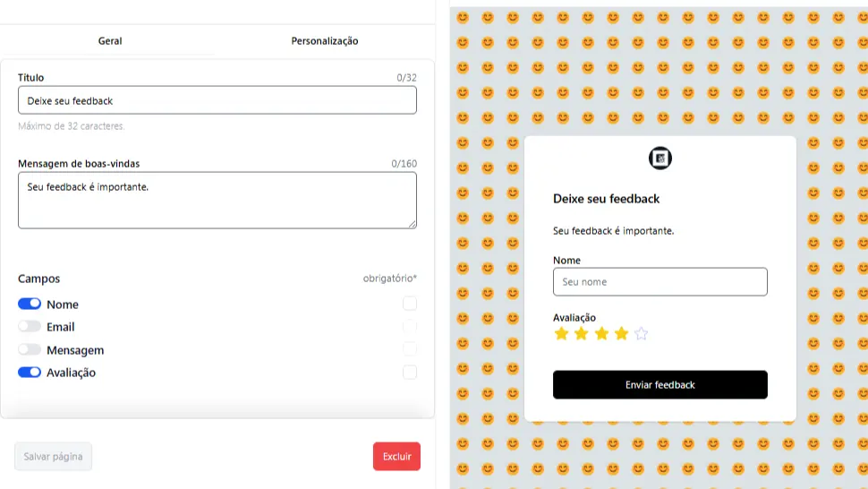
Task: Click the Salvar página button
Action: click(53, 457)
